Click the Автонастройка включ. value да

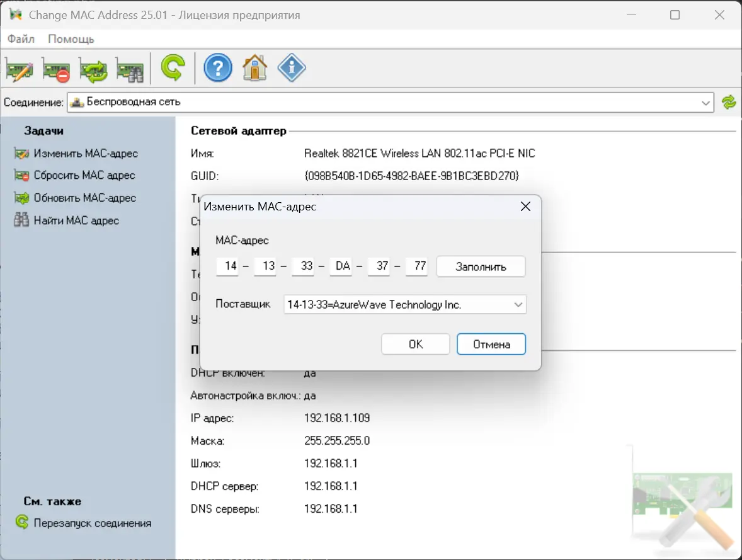pos(310,396)
